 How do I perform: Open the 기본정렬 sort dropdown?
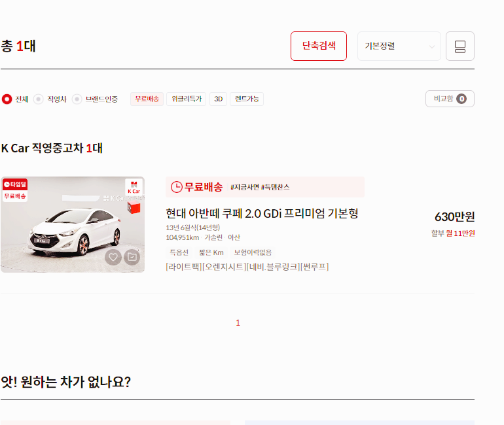(x=399, y=46)
